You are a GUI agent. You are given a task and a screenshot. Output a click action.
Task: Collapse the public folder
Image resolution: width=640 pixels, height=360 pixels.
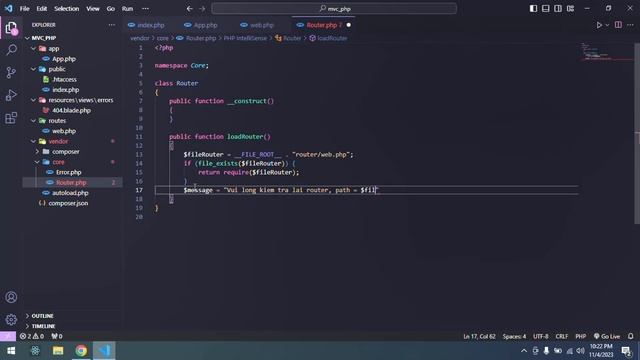coord(33,69)
